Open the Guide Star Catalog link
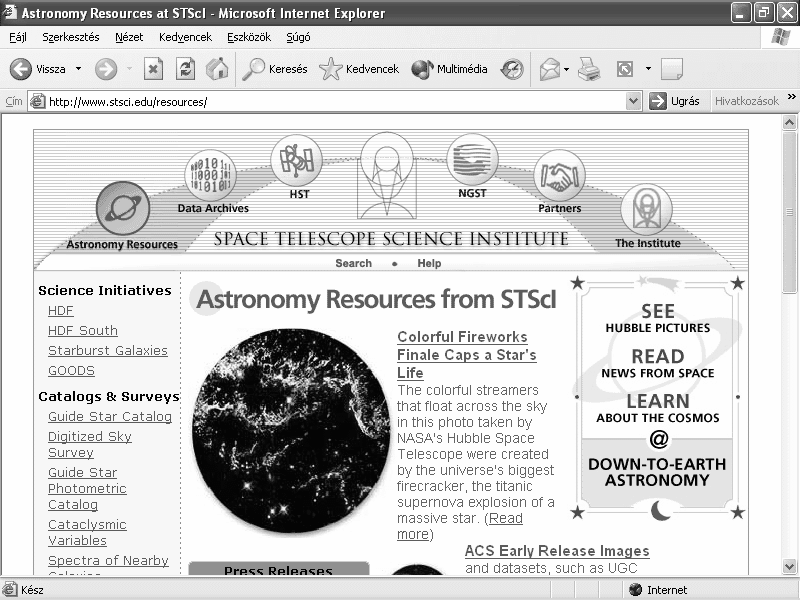Viewport: 800px width, 600px height. [x=110, y=417]
